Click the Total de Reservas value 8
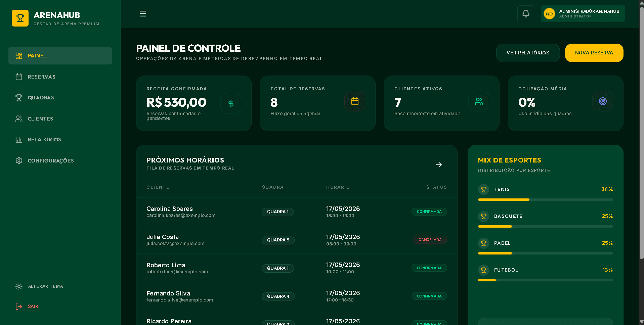The image size is (644, 325). pyautogui.click(x=274, y=102)
